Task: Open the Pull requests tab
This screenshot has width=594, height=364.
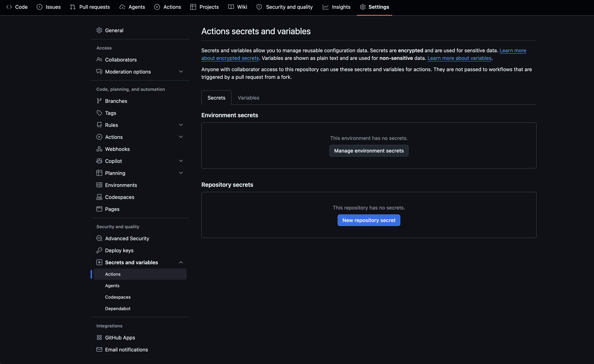Action: coord(90,7)
